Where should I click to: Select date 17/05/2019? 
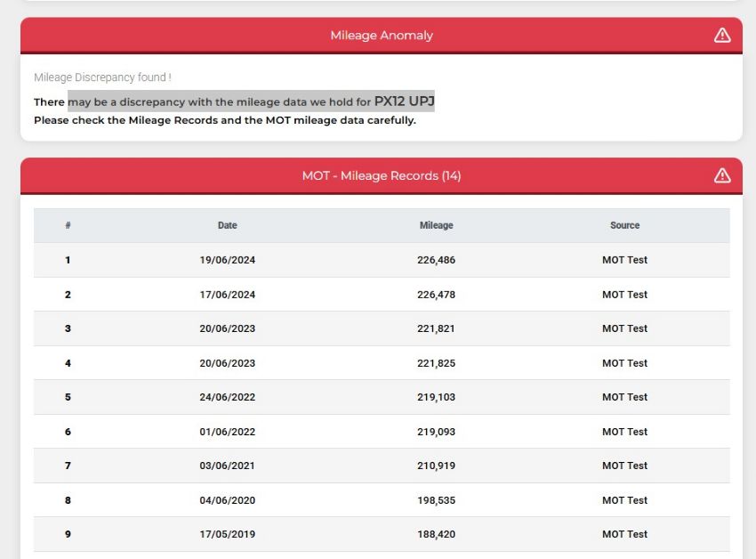tap(227, 534)
